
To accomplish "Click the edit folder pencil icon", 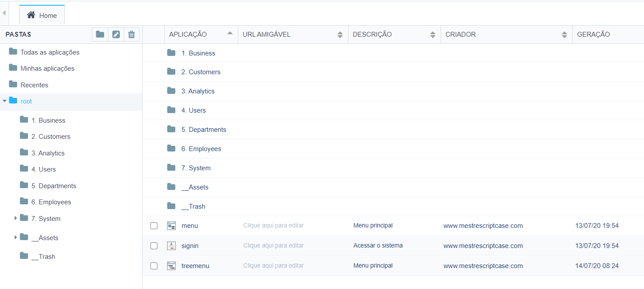I will coord(116,34).
